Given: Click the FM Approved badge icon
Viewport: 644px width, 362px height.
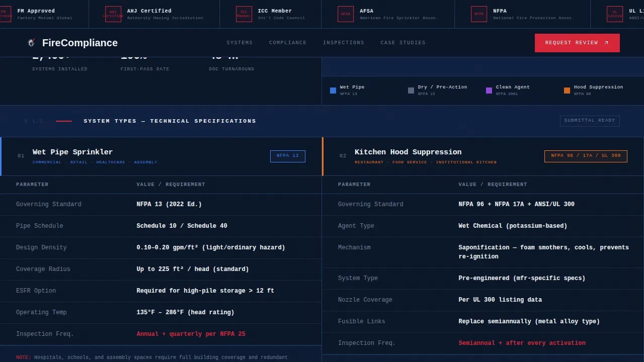Looking at the screenshot, I should 5,14.
